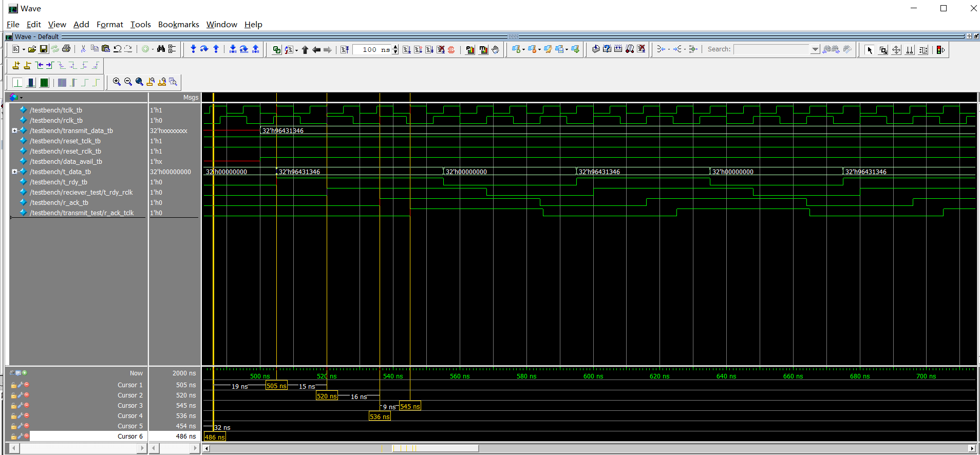Select the Zoom Mode rectangle tool
Screen dimensions: 980x455
pyautogui.click(x=883, y=50)
